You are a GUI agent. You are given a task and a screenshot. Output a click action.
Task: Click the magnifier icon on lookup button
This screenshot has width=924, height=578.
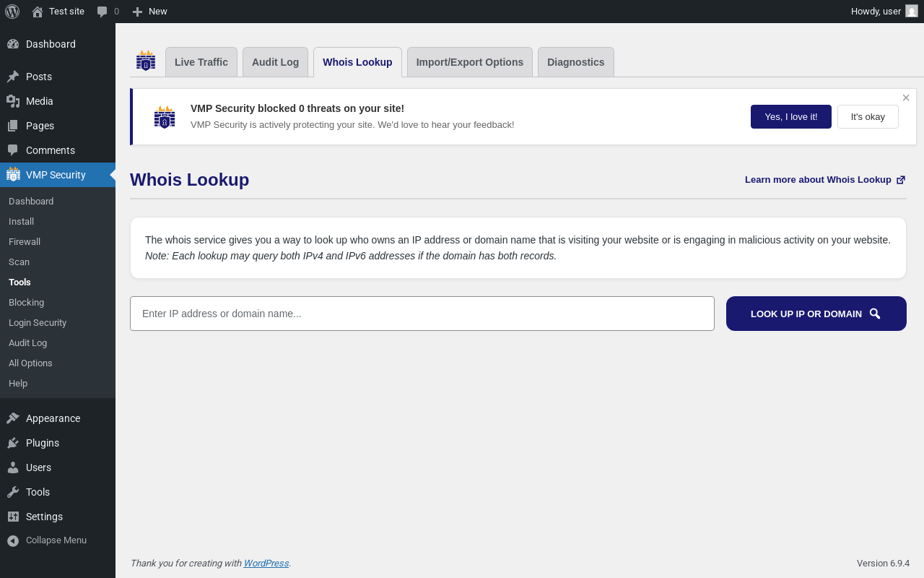[x=875, y=314]
